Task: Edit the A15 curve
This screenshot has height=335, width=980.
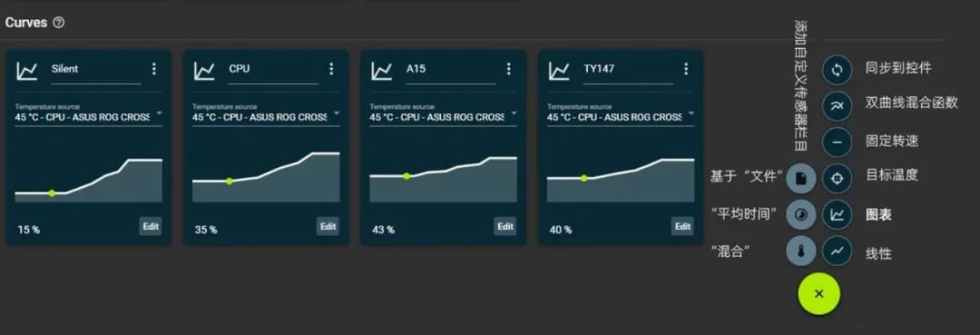Action: [505, 226]
